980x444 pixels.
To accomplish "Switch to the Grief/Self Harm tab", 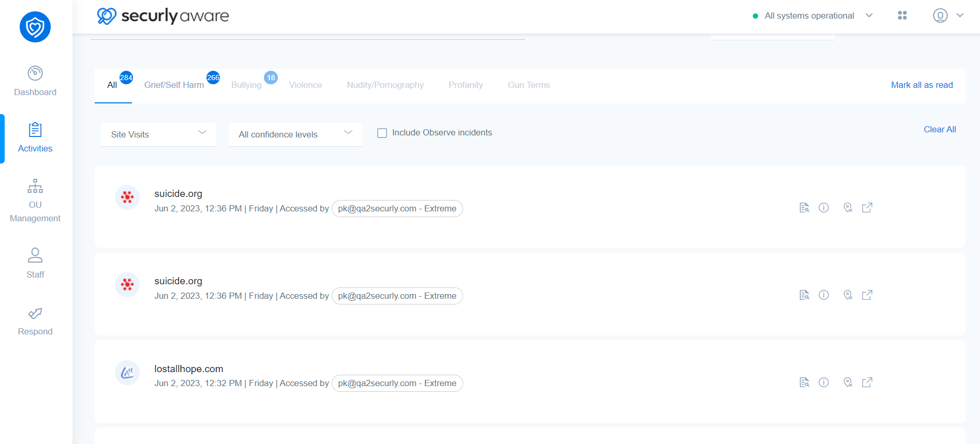I will coord(174,85).
